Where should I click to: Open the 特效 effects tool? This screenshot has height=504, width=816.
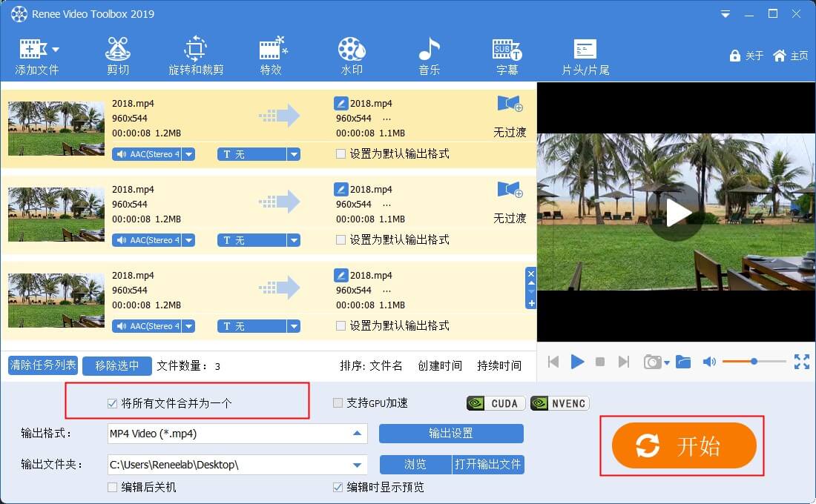pos(272,56)
